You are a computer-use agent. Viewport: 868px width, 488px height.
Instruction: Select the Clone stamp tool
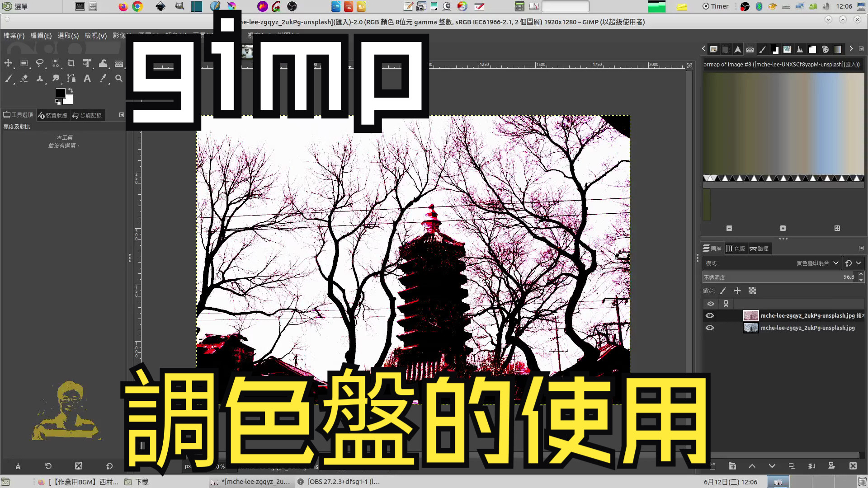point(40,79)
